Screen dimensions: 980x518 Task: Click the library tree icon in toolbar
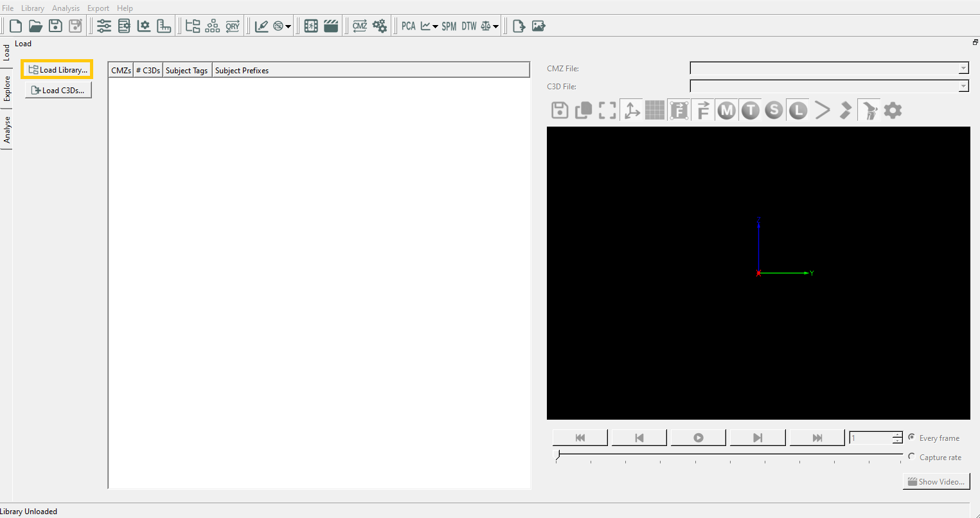[192, 26]
